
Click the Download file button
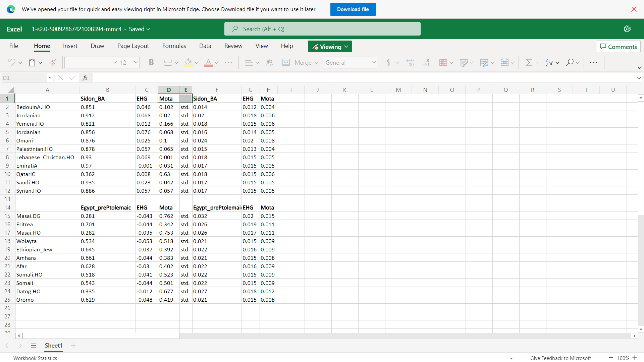tap(353, 9)
